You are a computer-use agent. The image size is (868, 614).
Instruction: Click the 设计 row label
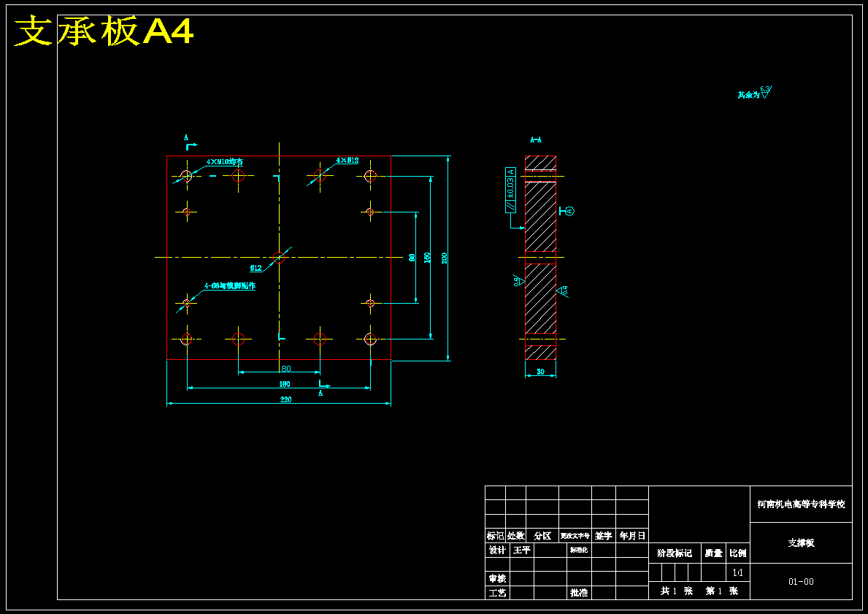497,550
